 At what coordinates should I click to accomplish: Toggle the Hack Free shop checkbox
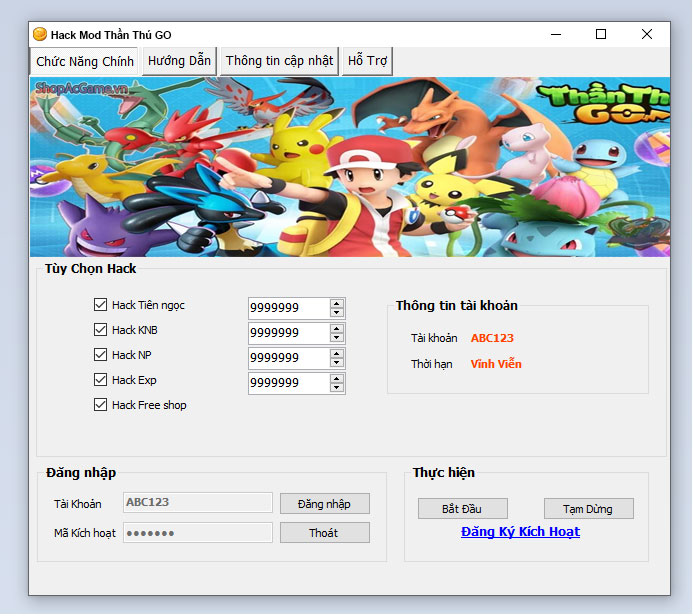(100, 405)
